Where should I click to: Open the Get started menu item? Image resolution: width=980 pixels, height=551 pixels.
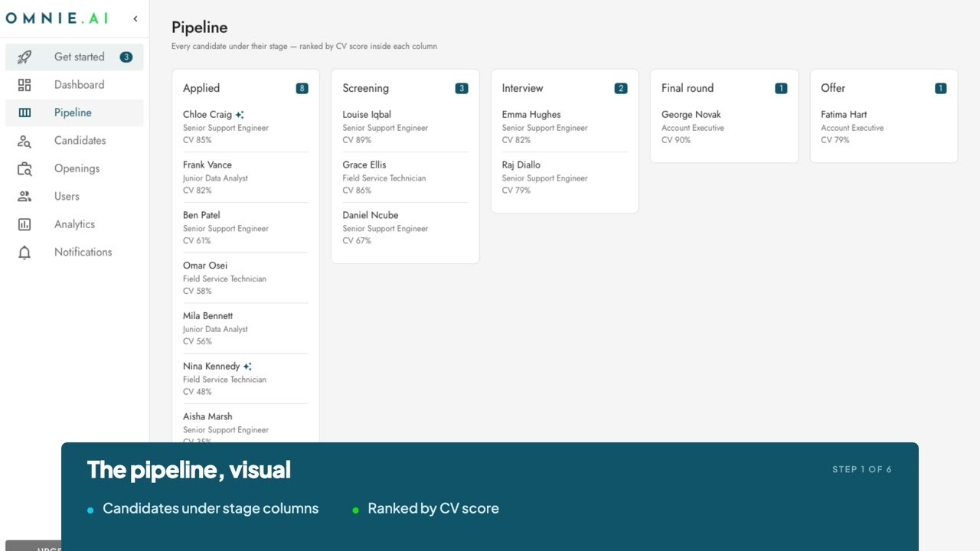74,57
